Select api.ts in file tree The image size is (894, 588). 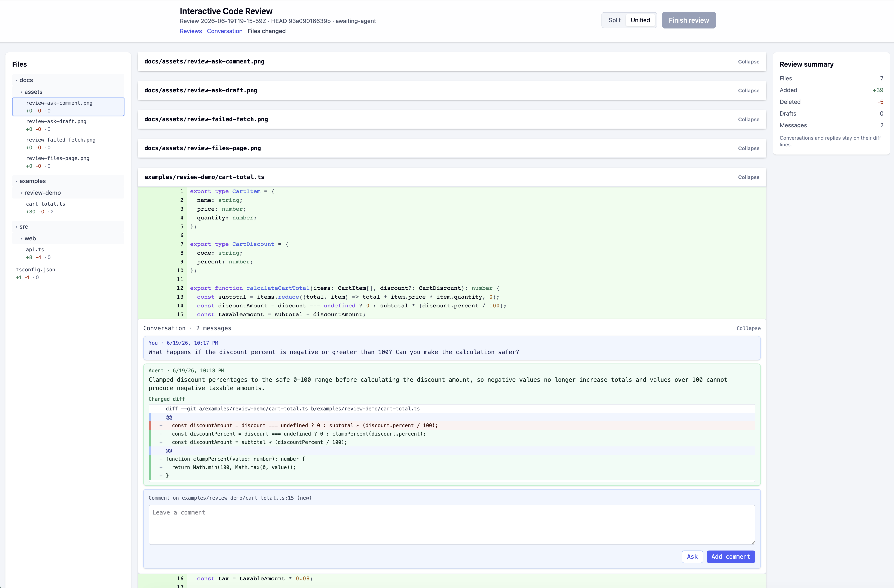point(68,253)
